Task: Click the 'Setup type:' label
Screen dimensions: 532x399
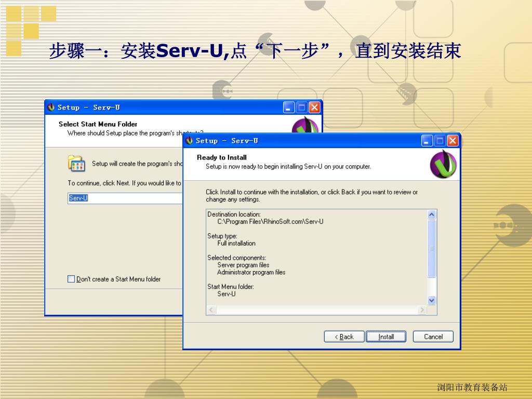Action: tap(222, 236)
